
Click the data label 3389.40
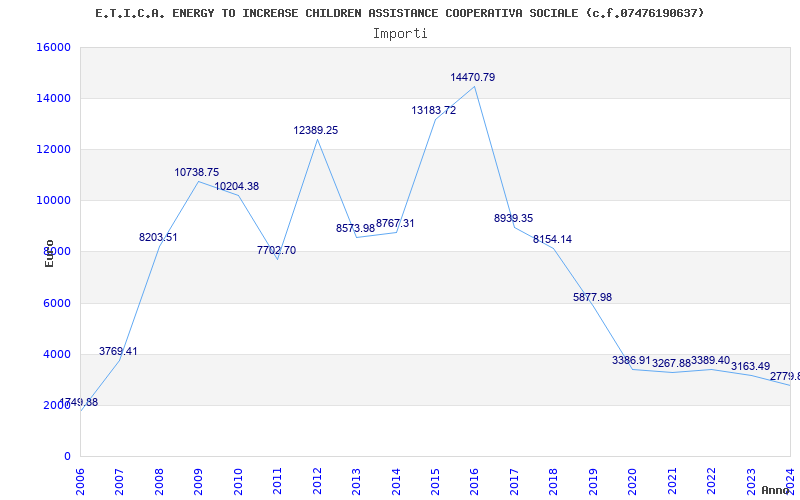click(x=711, y=361)
